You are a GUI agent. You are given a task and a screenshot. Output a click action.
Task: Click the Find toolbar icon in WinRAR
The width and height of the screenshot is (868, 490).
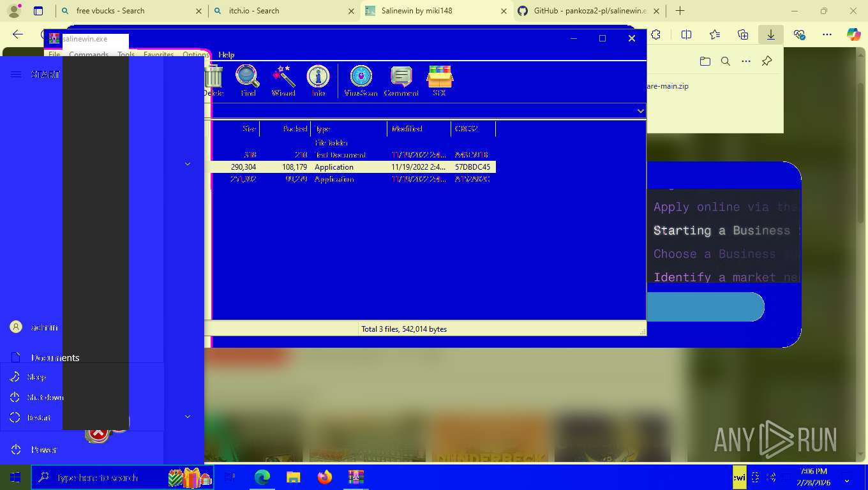click(248, 80)
